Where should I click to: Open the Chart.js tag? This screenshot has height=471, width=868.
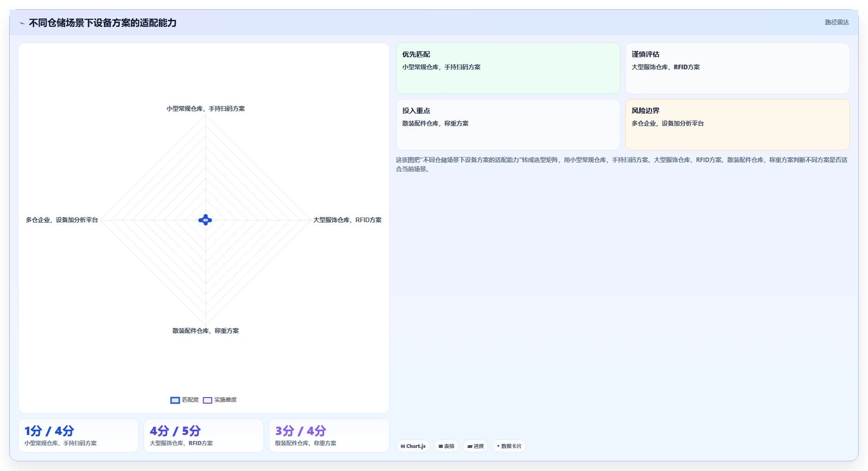click(413, 446)
